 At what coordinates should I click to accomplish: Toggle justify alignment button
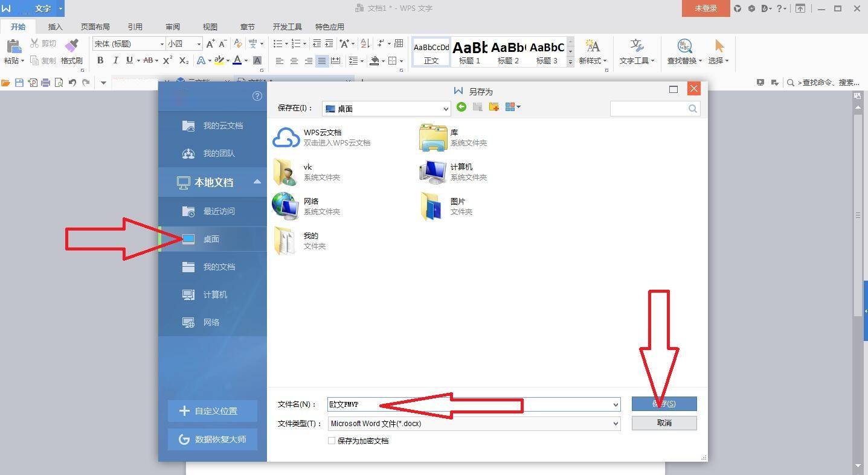tap(322, 60)
